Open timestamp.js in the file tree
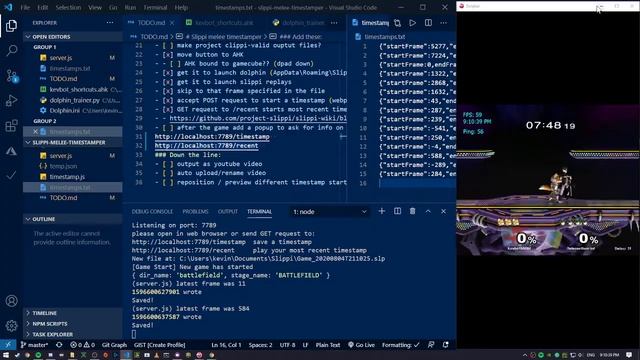 point(73,177)
